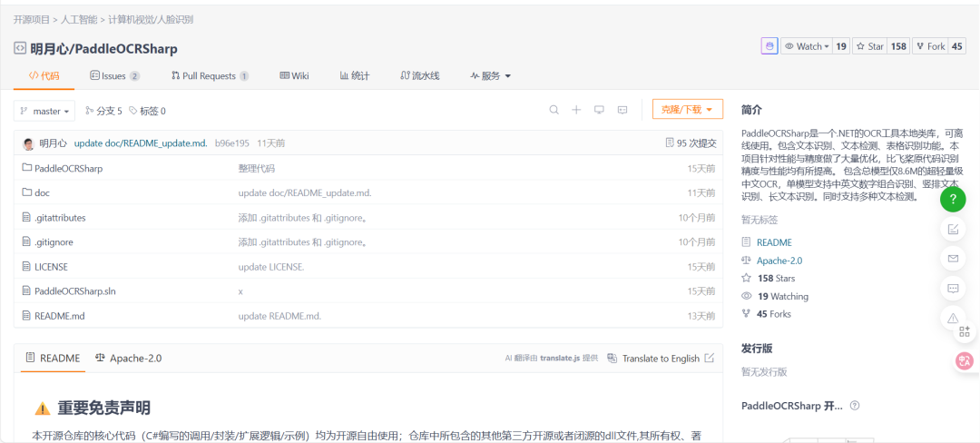Screen dimensions: 980x443
Task: Toggle Watch on this repository
Action: (x=807, y=46)
